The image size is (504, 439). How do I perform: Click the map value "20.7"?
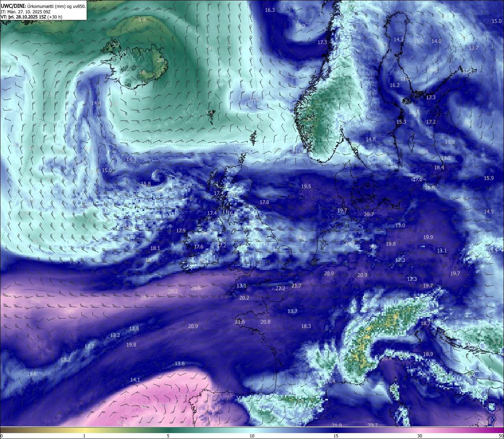pos(369,214)
